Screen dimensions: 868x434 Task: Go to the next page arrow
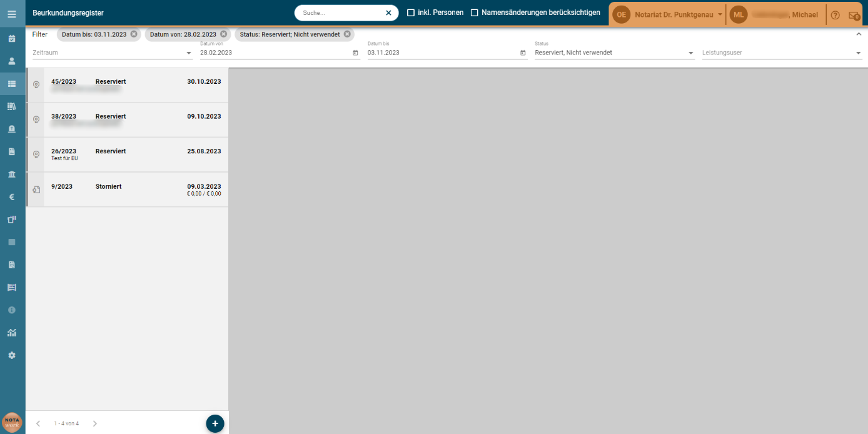(x=95, y=423)
